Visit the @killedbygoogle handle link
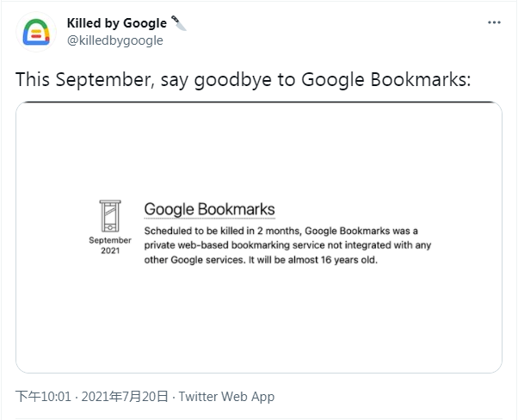The height and width of the screenshot is (420, 518). (x=114, y=40)
